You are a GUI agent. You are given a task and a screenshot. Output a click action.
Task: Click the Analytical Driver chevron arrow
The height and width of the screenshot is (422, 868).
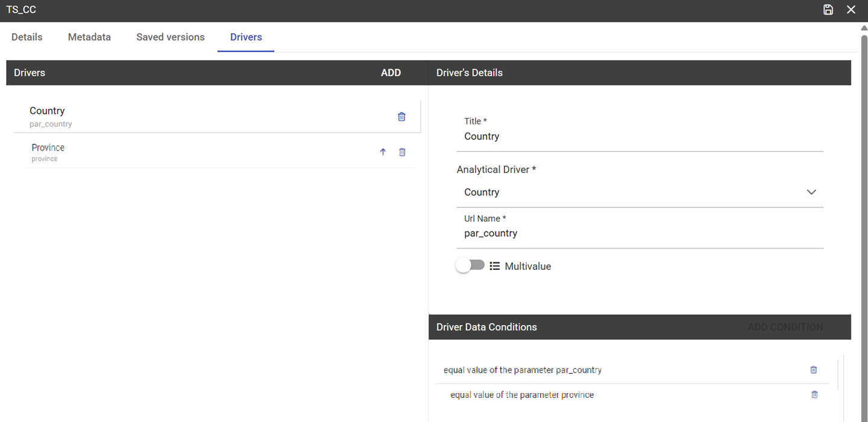point(811,192)
